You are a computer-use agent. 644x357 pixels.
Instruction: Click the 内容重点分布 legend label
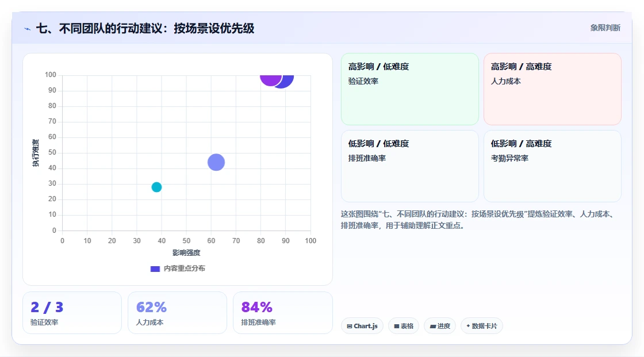click(x=184, y=268)
